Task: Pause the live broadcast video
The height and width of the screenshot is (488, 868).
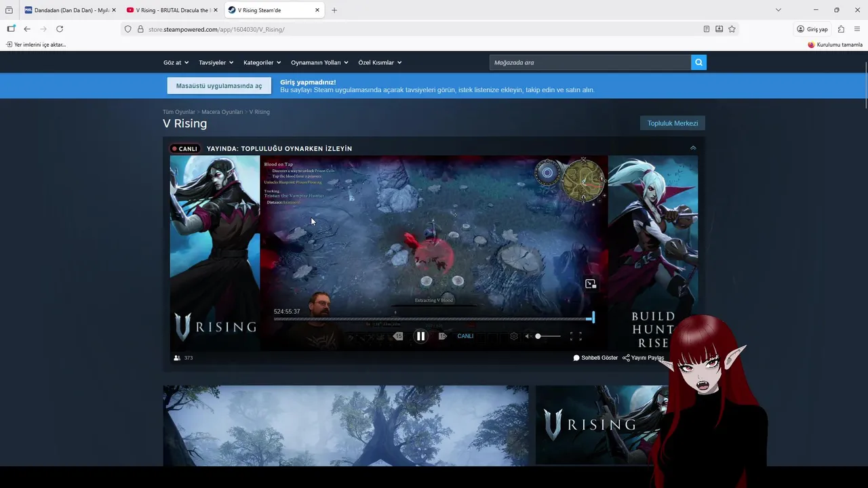Action: 420,336
